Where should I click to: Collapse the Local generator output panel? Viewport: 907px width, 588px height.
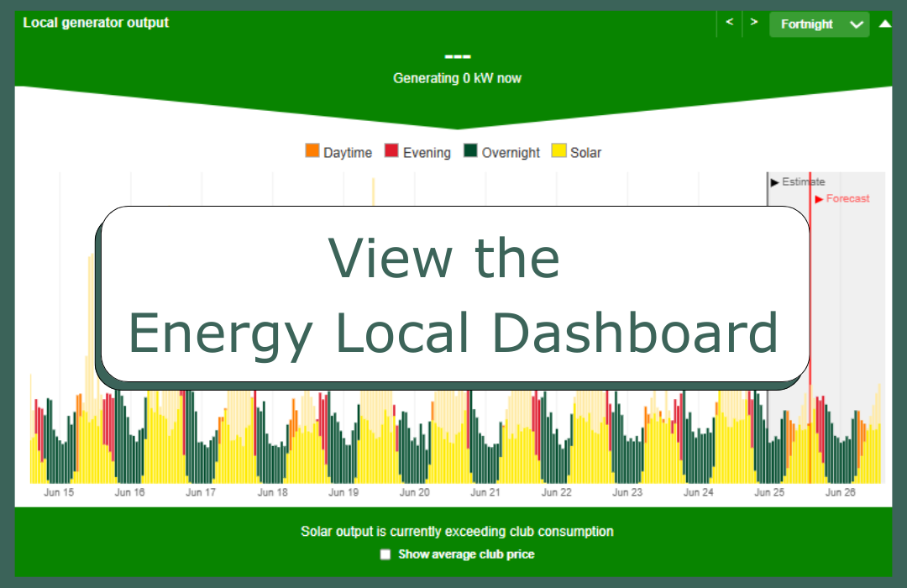tap(884, 24)
